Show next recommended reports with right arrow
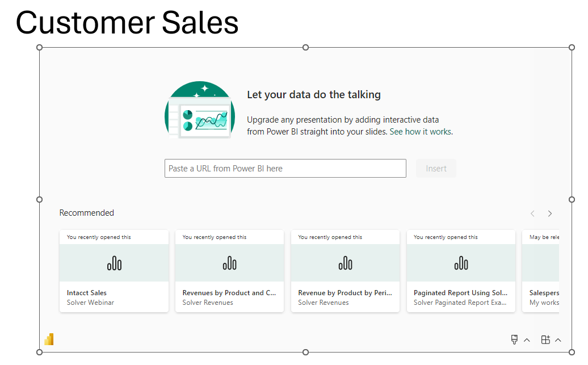This screenshot has width=588, height=365. pos(549,213)
